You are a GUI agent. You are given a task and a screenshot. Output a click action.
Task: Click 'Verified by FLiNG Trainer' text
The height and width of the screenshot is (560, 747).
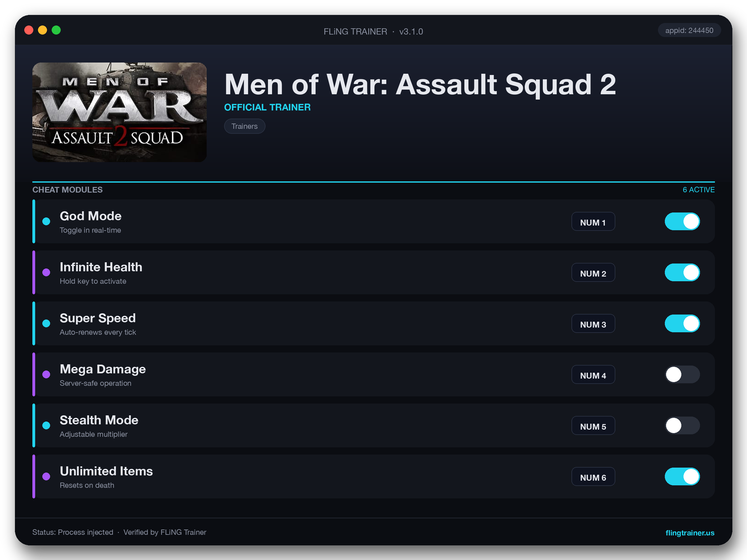coord(165,532)
